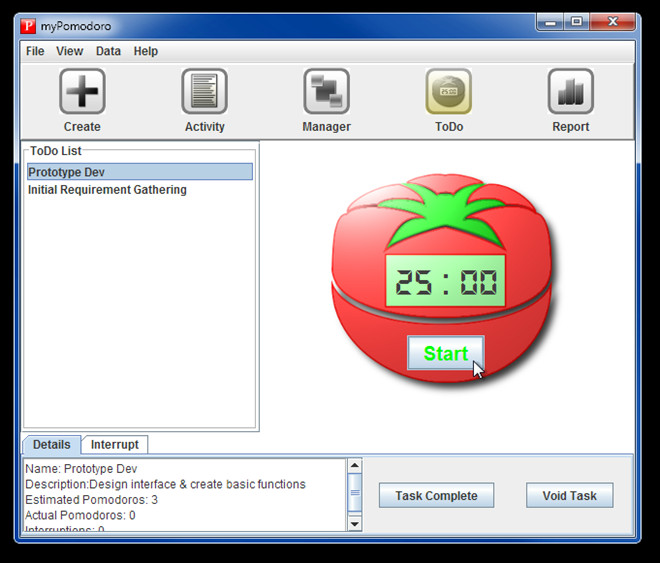Open the Report bar chart icon
Image resolution: width=660 pixels, height=563 pixels.
pyautogui.click(x=571, y=91)
